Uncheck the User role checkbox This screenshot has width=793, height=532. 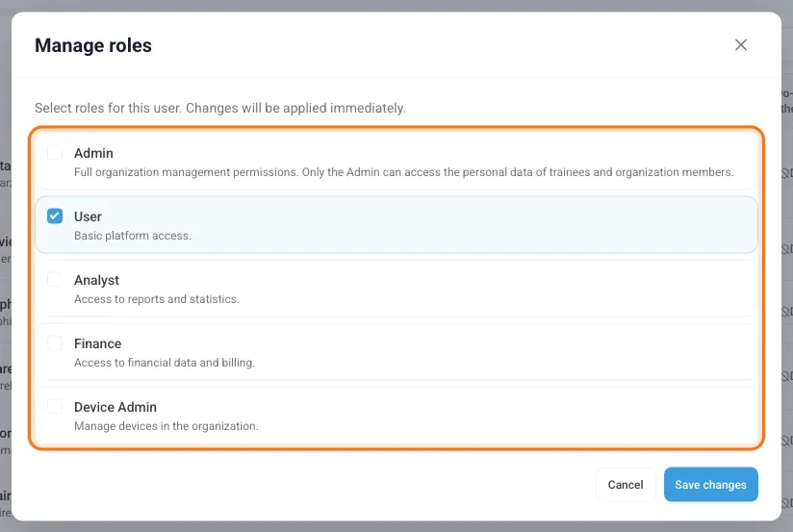[x=55, y=216]
